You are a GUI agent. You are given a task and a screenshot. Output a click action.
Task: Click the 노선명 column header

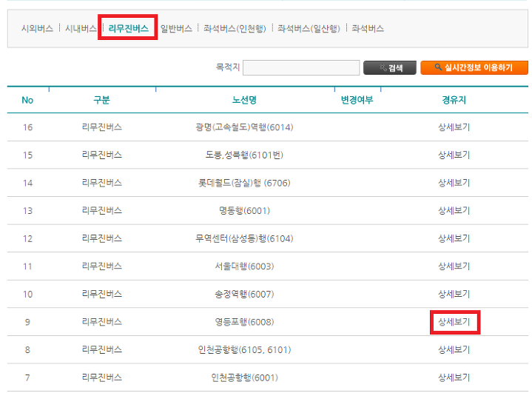(244, 100)
